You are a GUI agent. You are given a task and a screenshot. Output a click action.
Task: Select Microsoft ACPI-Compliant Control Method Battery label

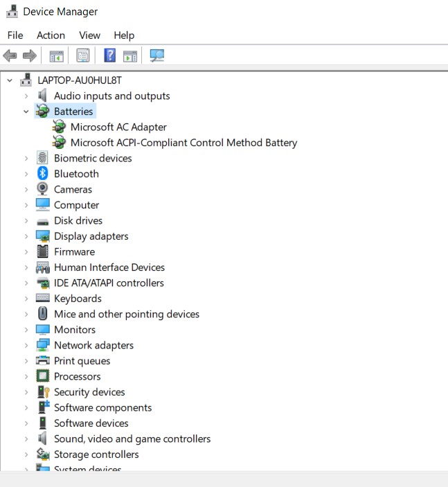tap(183, 143)
